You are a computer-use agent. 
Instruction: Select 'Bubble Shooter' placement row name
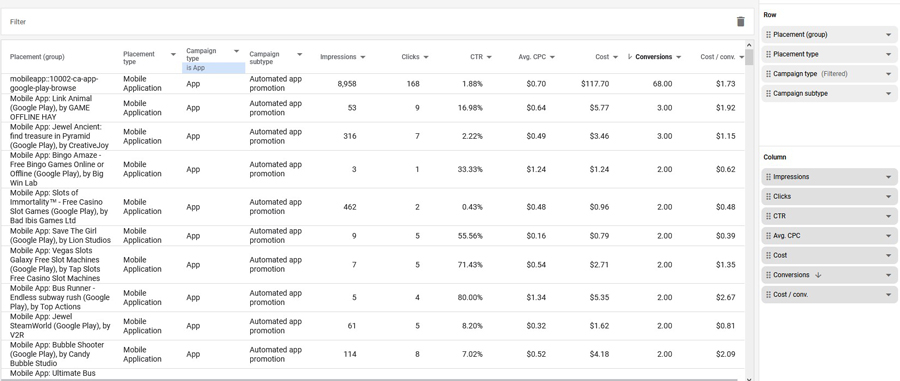click(x=57, y=354)
